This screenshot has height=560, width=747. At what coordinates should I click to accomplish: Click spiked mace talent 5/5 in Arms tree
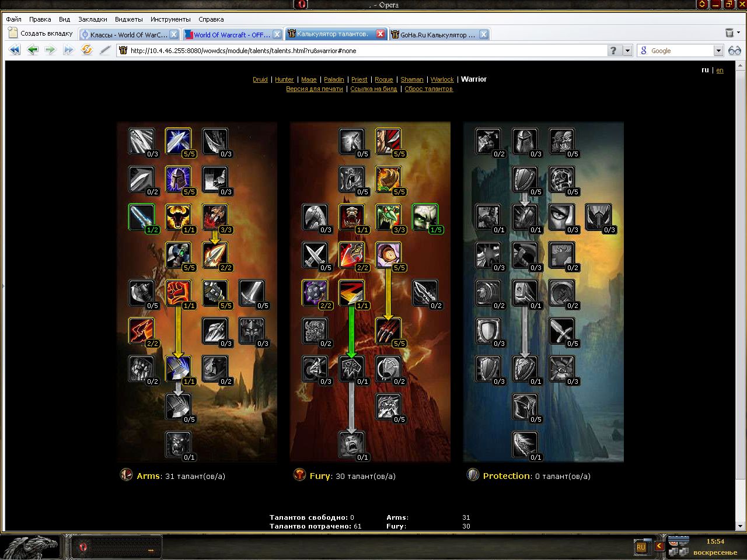pos(214,293)
